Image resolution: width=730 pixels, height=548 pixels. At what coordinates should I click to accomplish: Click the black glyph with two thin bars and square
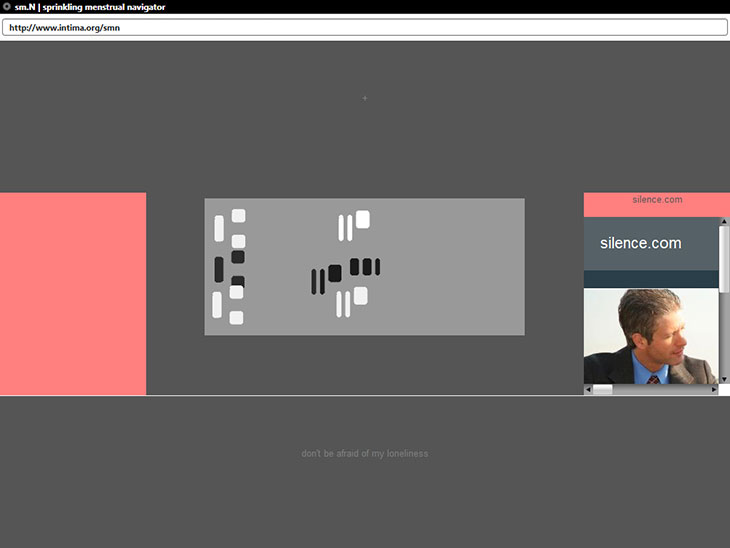click(x=326, y=279)
